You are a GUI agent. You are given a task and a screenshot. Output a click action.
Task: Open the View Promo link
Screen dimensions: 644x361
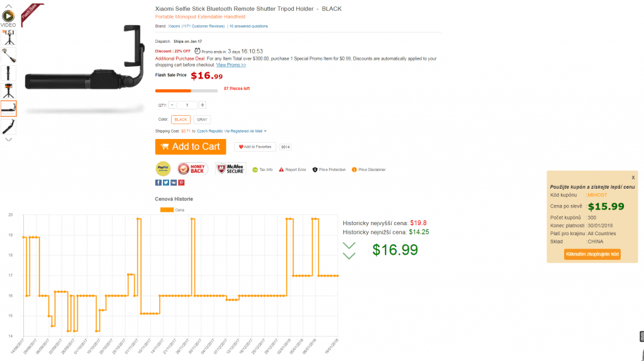point(231,65)
